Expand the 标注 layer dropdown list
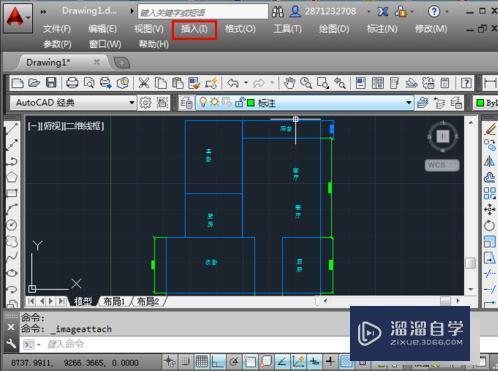Image resolution: width=498 pixels, height=371 pixels. pos(409,103)
